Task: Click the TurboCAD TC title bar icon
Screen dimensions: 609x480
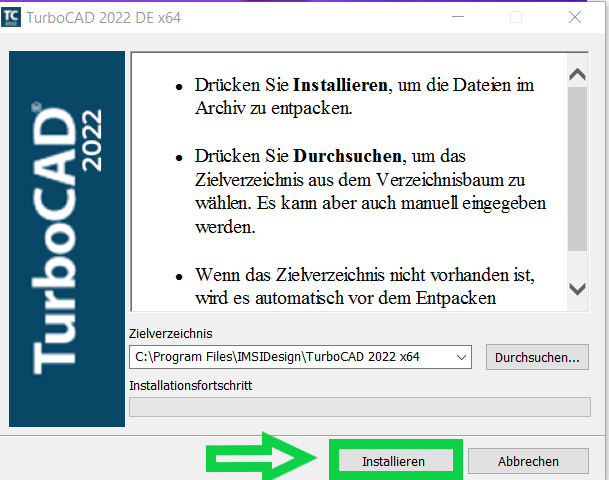Action: click(x=11, y=17)
